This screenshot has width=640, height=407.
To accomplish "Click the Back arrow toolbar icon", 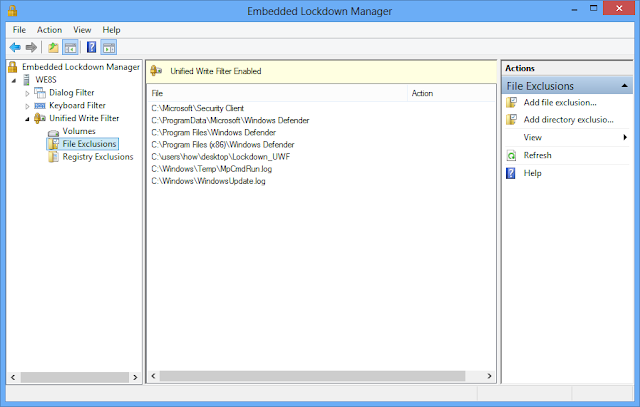I will 15,47.
